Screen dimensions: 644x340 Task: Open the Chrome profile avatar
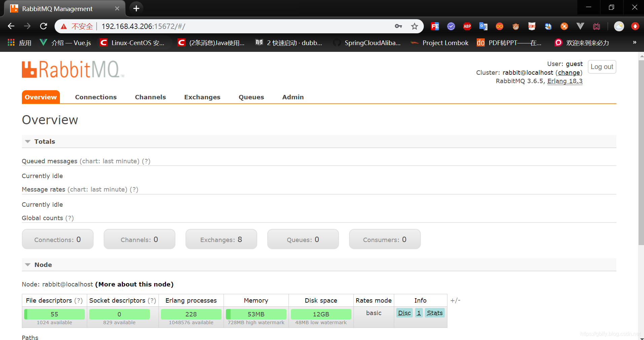619,26
